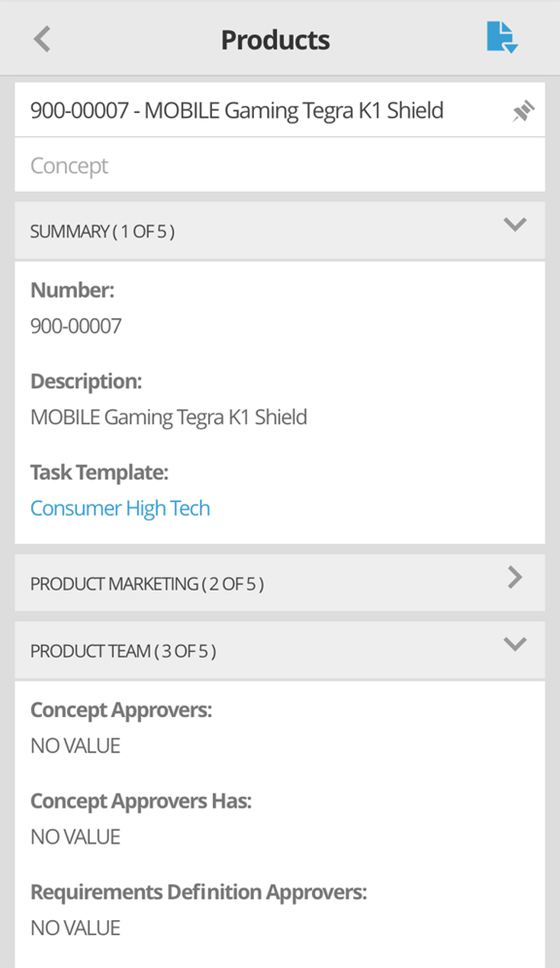Tap the Concept Approvers NO VALUE entry
Image resolution: width=560 pixels, height=968 pixels.
pos(75,746)
